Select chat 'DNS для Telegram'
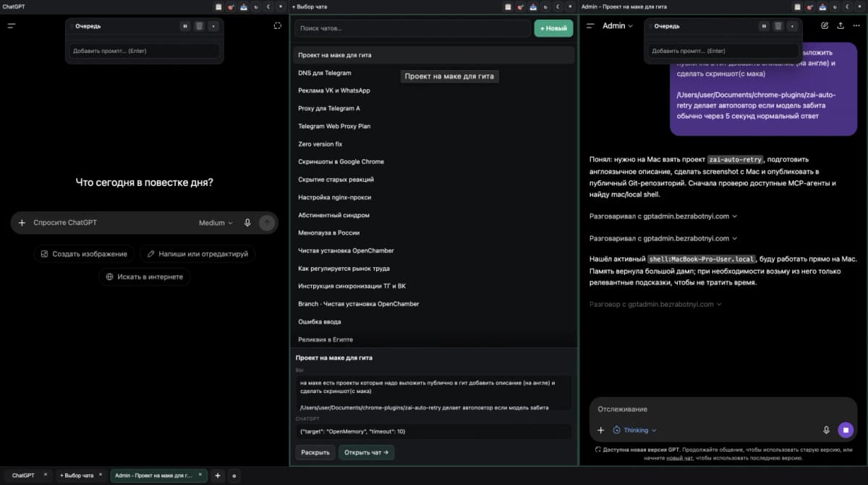The height and width of the screenshot is (485, 868). pos(434,73)
